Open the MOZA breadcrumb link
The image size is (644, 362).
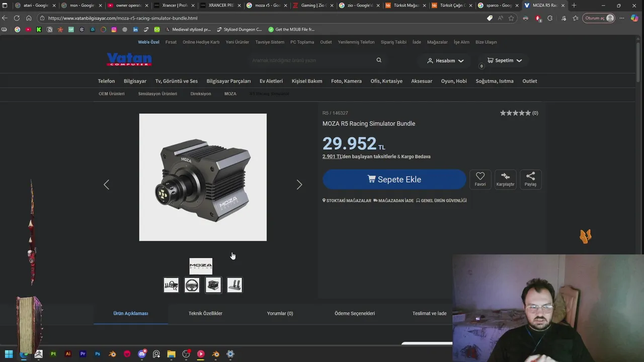(230, 94)
